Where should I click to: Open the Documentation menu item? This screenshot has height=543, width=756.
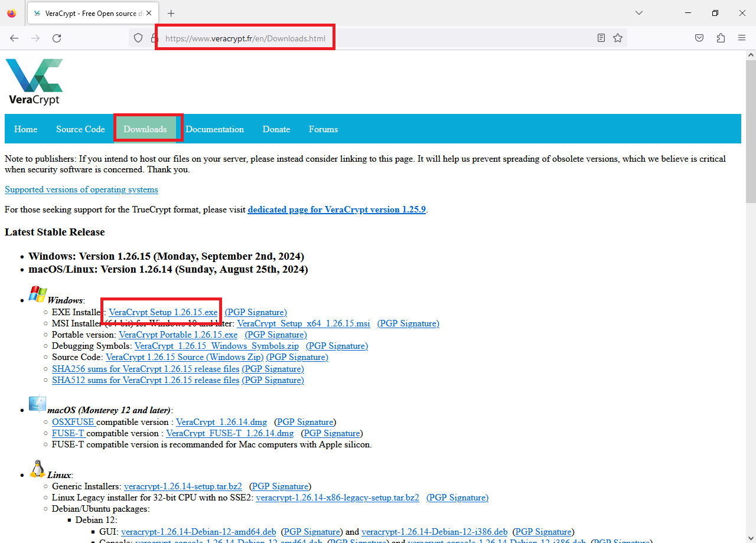coord(214,129)
